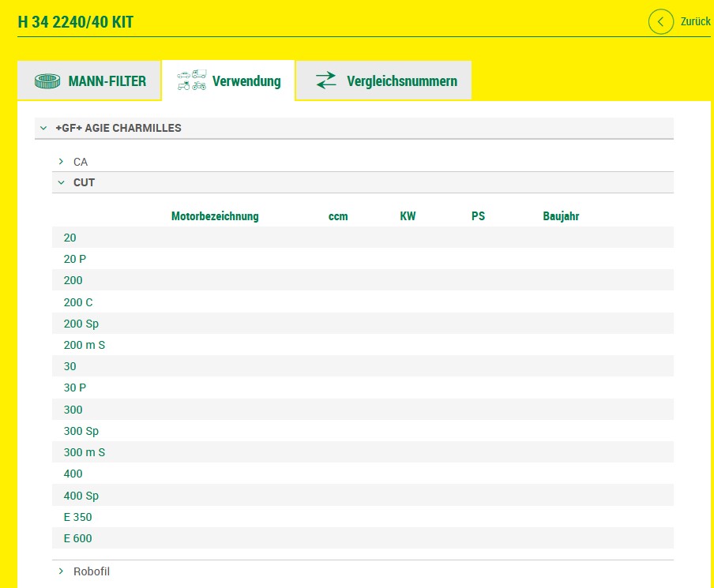714x588 pixels.
Task: Select the 200 C model entry
Action: (78, 302)
